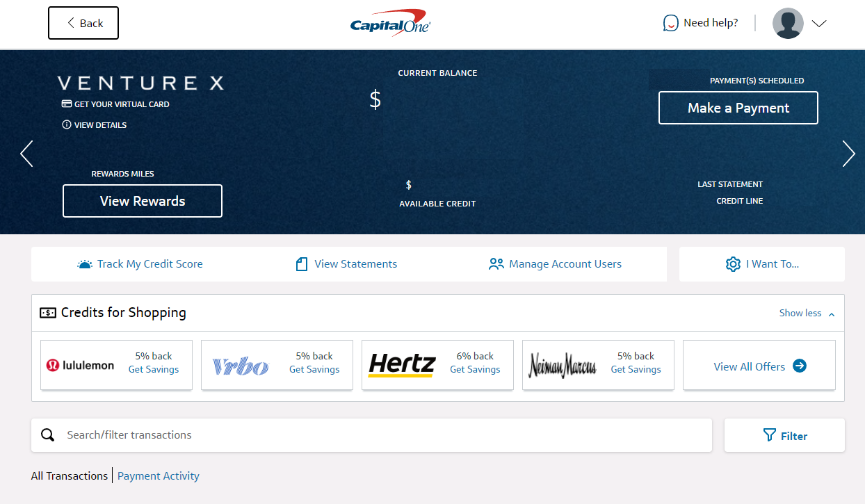The width and height of the screenshot is (865, 504).
Task: Select the All Transactions tab
Action: (70, 476)
